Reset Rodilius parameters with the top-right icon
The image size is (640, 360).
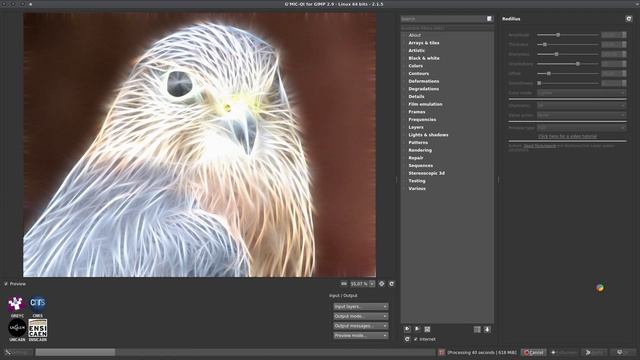click(x=629, y=19)
